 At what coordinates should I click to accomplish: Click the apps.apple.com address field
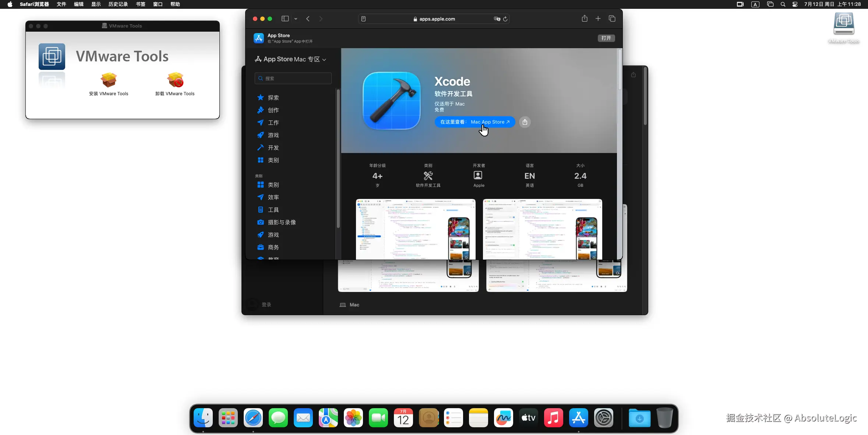coord(434,19)
